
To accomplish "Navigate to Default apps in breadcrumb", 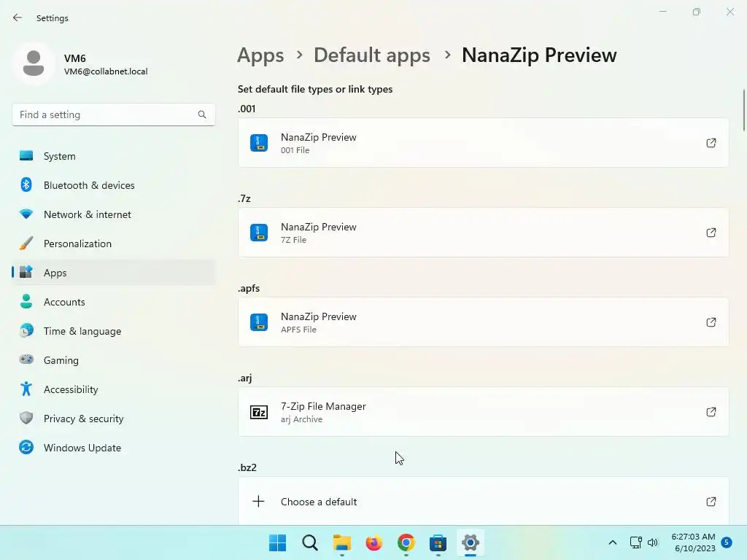I will tap(372, 55).
